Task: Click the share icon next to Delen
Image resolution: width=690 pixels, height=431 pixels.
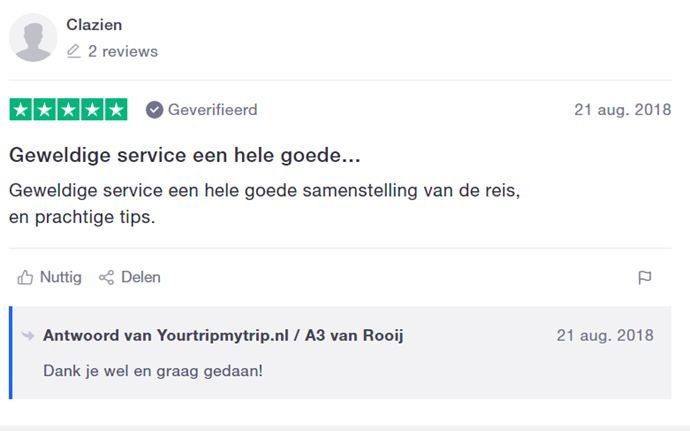Action: tap(106, 277)
